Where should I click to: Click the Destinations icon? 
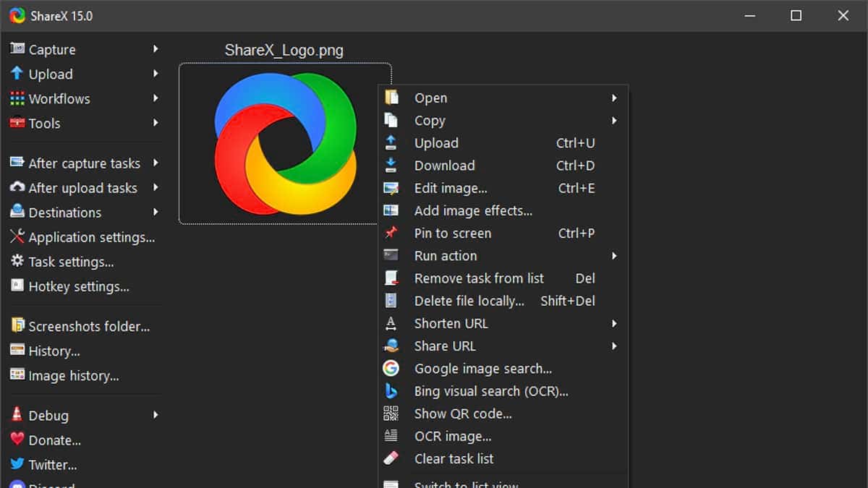click(x=16, y=212)
